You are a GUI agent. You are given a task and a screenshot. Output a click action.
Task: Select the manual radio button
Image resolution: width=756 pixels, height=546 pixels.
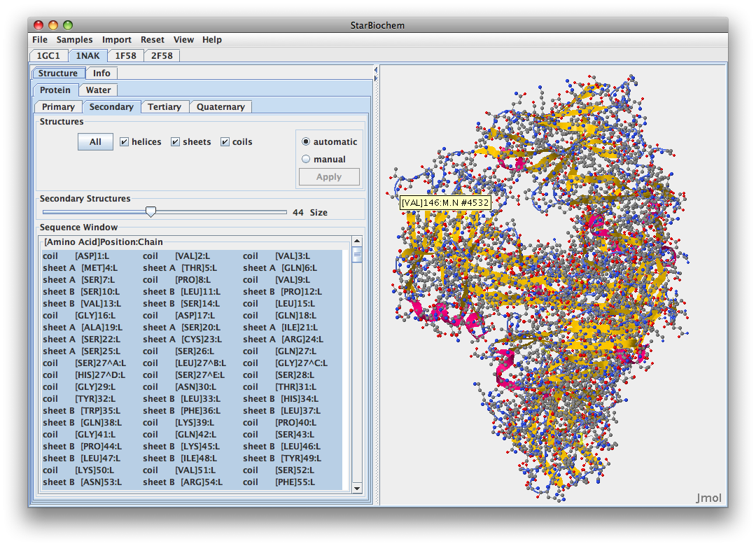point(306,160)
